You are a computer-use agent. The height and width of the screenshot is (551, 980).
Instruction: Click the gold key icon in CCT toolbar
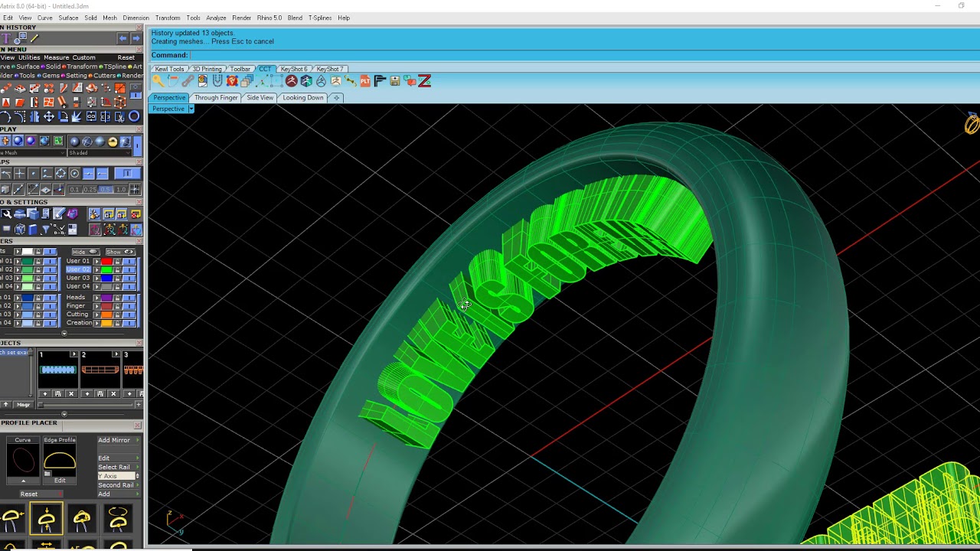pos(158,81)
